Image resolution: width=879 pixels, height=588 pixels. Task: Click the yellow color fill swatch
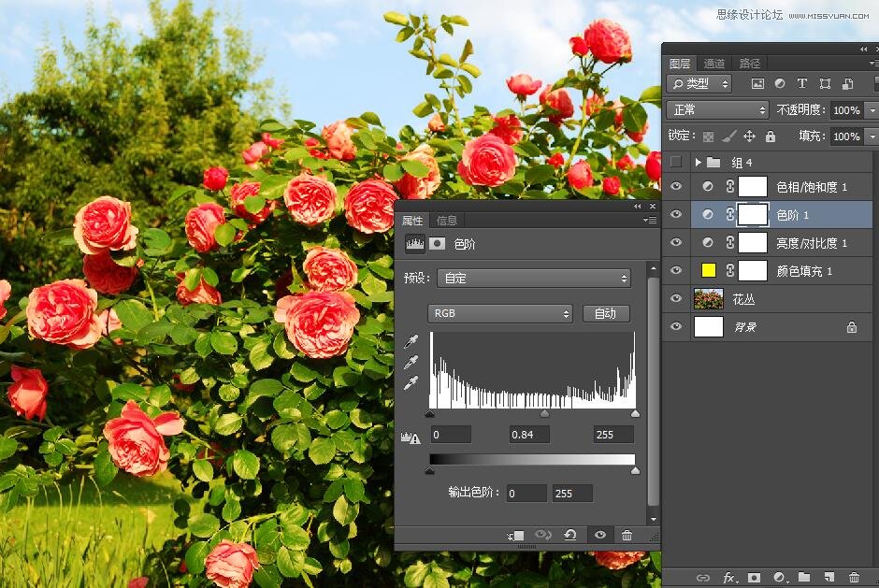click(x=709, y=270)
